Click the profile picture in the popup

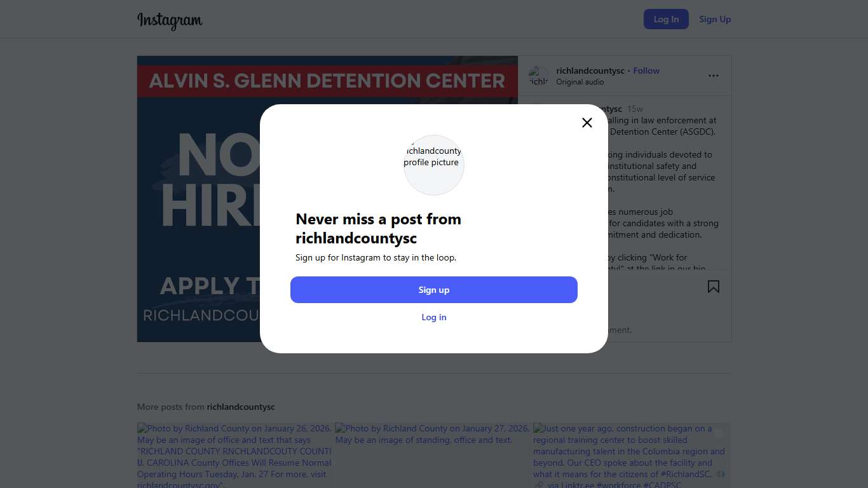point(434,165)
